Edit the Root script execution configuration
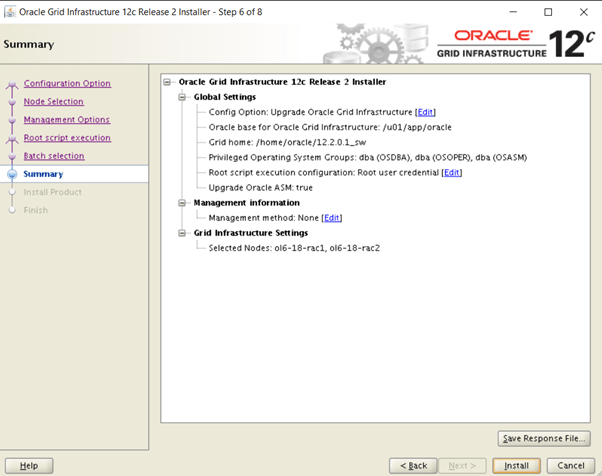Screen dimensions: 602x476 (452, 172)
